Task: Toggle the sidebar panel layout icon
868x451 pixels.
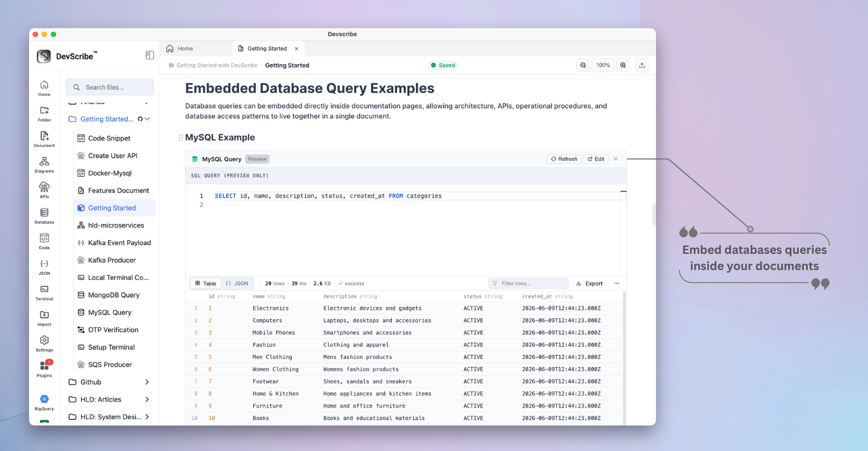Action: point(149,56)
